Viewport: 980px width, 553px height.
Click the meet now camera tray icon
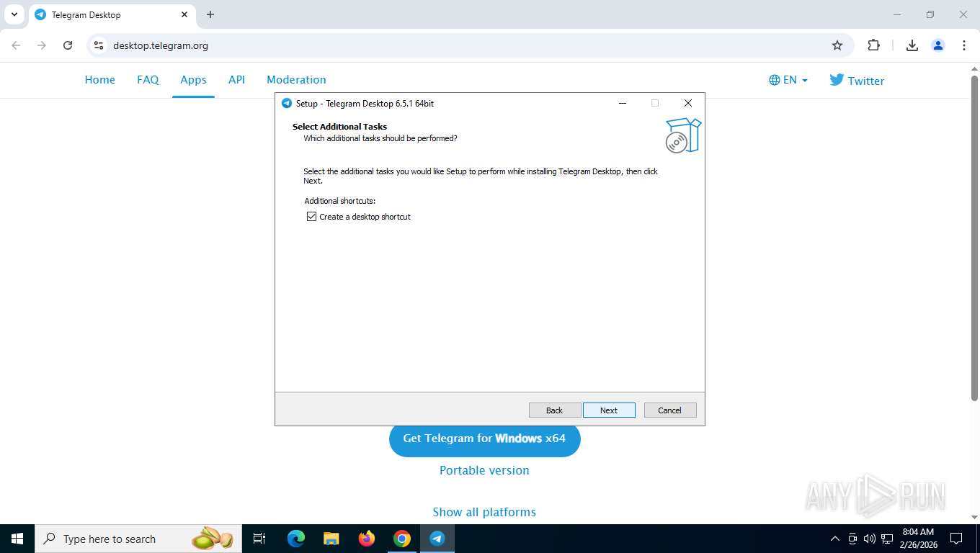coord(852,539)
